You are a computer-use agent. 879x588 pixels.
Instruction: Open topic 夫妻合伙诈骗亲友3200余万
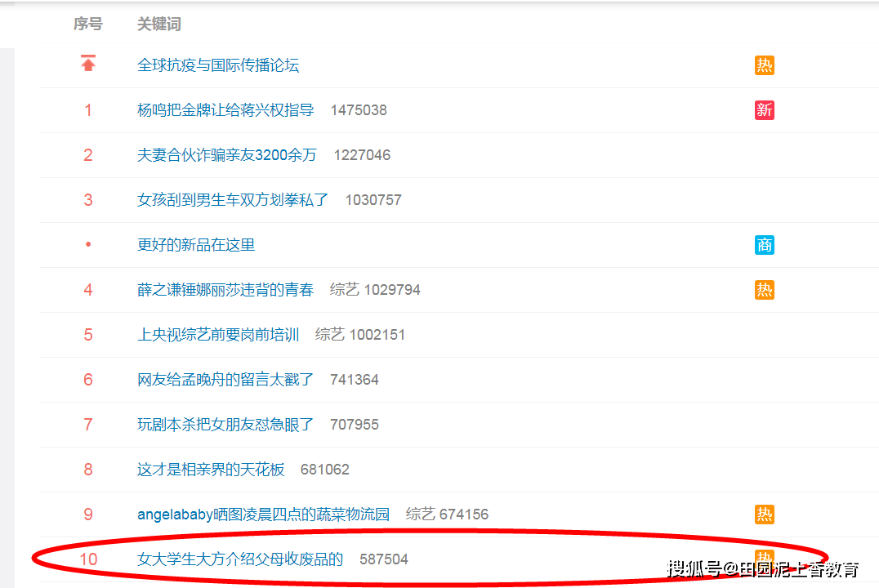tap(227, 155)
